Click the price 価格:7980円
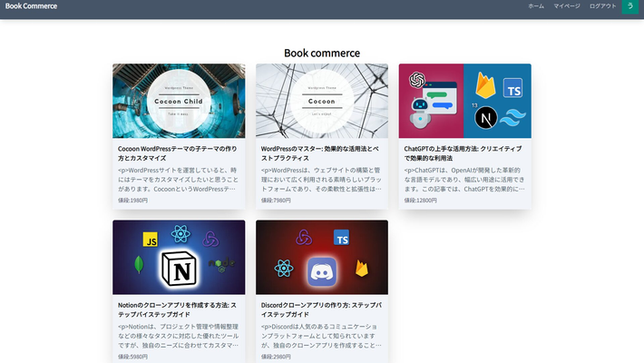This screenshot has height=363, width=644. coord(276,201)
